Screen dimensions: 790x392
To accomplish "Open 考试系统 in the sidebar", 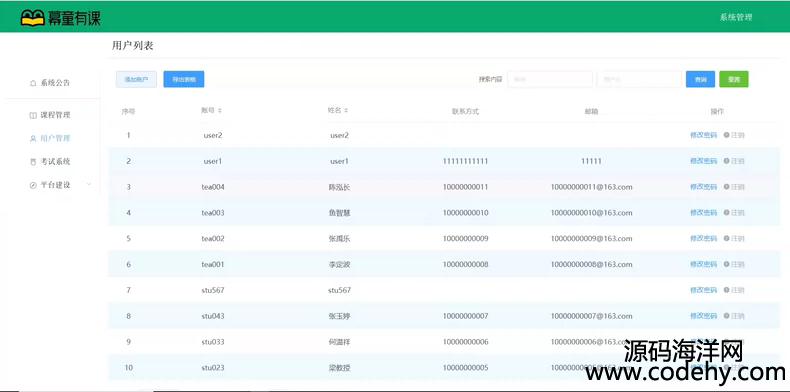I will point(55,162).
